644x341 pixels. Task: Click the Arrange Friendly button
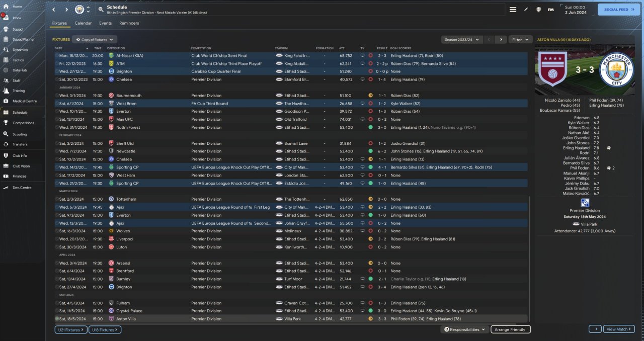pos(511,329)
